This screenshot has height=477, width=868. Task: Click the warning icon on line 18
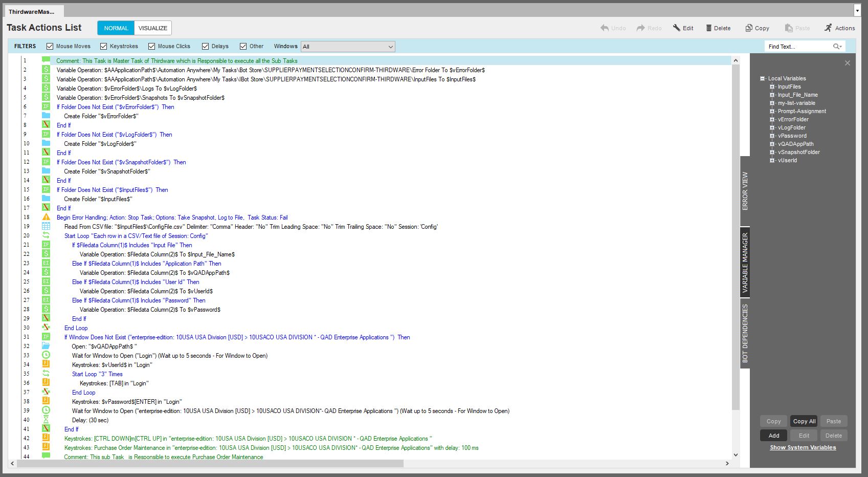[x=46, y=218]
